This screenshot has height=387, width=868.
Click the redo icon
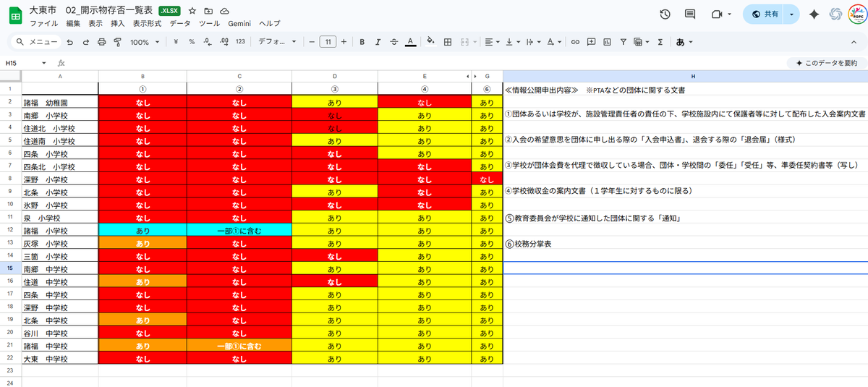(85, 42)
